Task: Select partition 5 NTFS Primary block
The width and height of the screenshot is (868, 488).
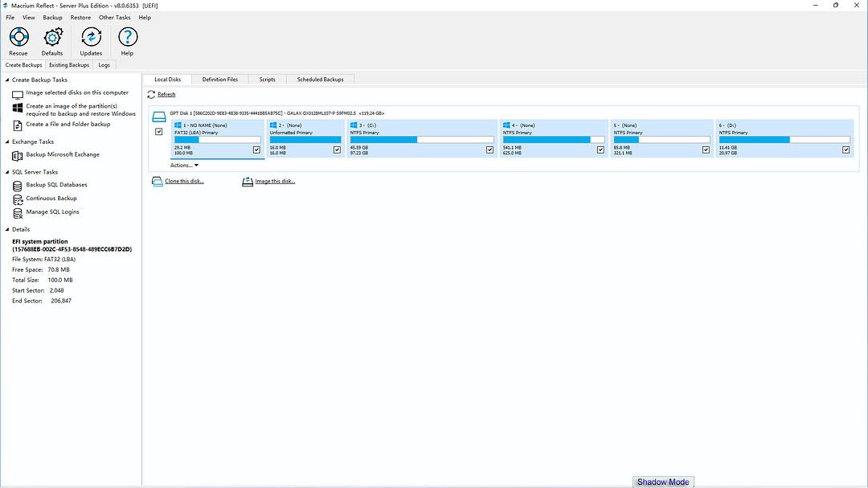Action: point(661,138)
